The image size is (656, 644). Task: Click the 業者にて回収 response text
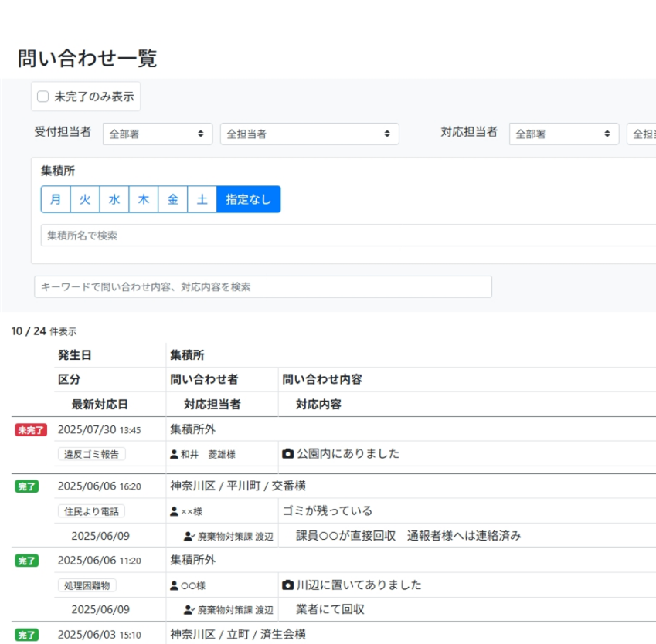[x=330, y=609]
